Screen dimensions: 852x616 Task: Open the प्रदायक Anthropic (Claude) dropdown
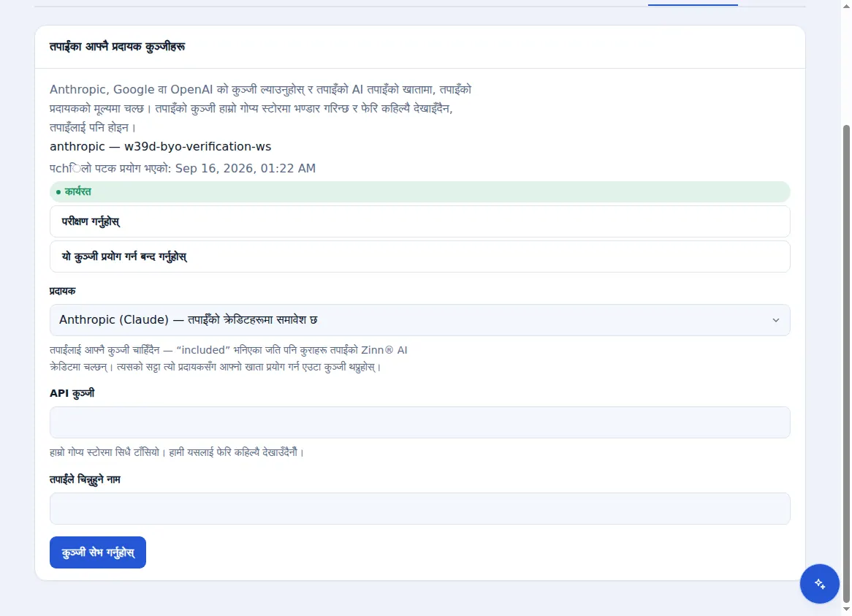click(x=419, y=320)
